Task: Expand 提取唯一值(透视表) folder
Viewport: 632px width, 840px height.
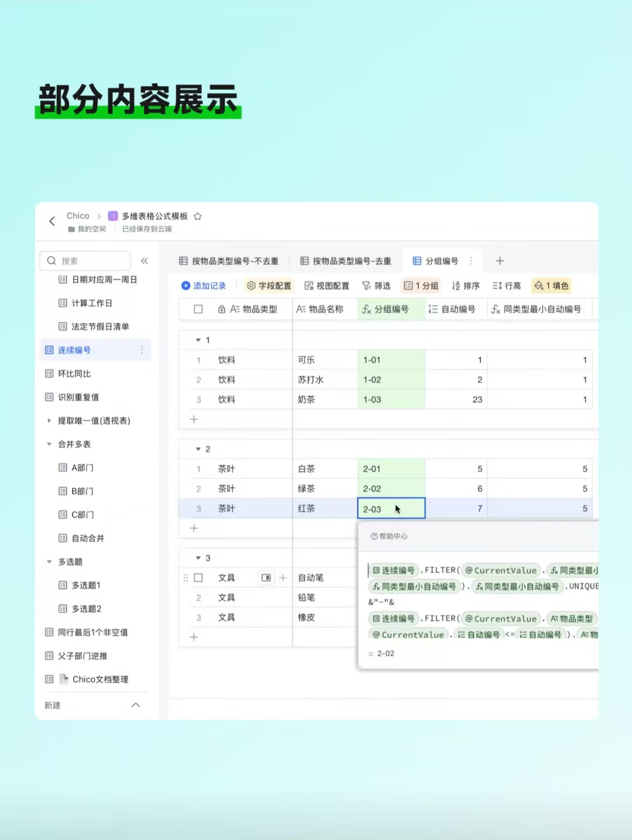Action: pos(49,420)
